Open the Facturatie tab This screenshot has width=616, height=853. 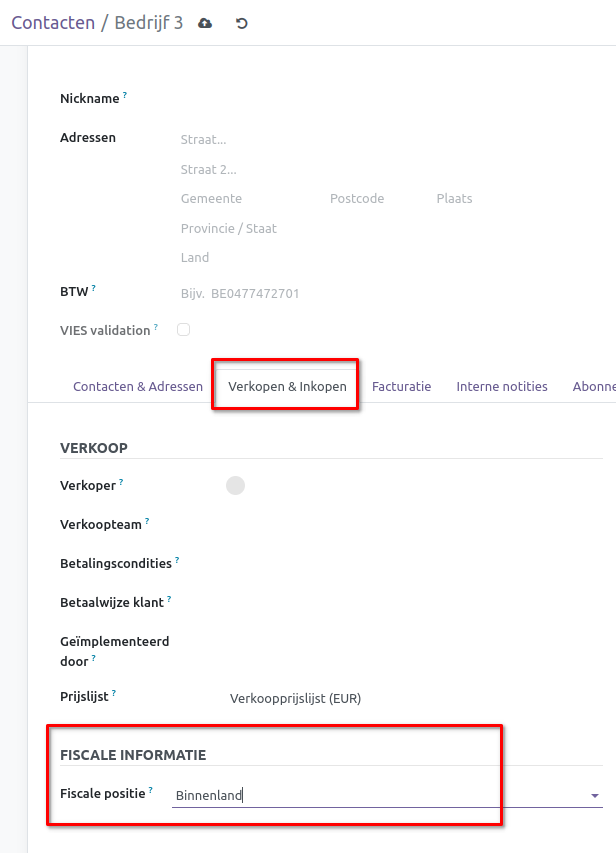click(401, 386)
